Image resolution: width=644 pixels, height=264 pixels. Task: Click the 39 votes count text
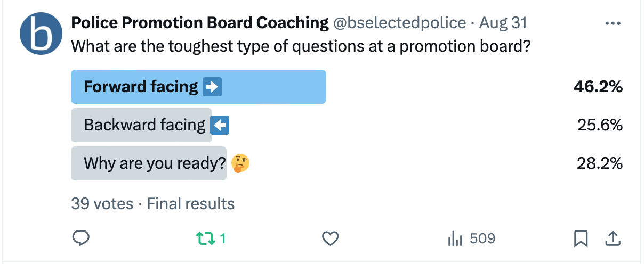click(102, 203)
